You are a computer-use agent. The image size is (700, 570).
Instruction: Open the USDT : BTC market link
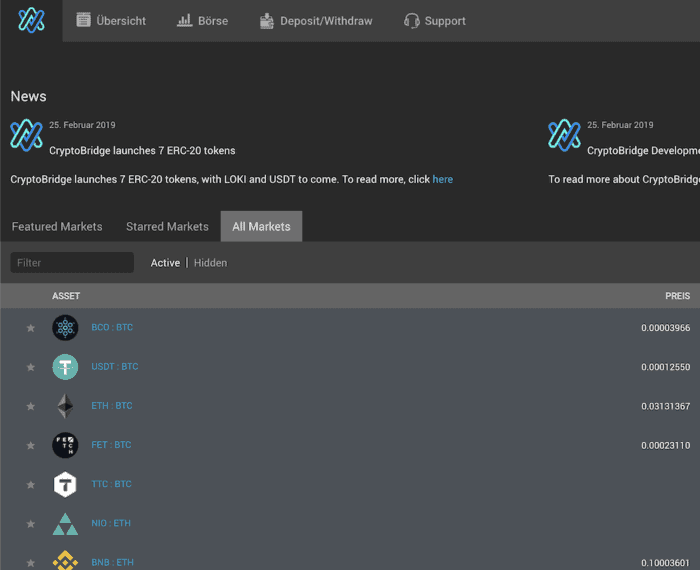pyautogui.click(x=115, y=366)
